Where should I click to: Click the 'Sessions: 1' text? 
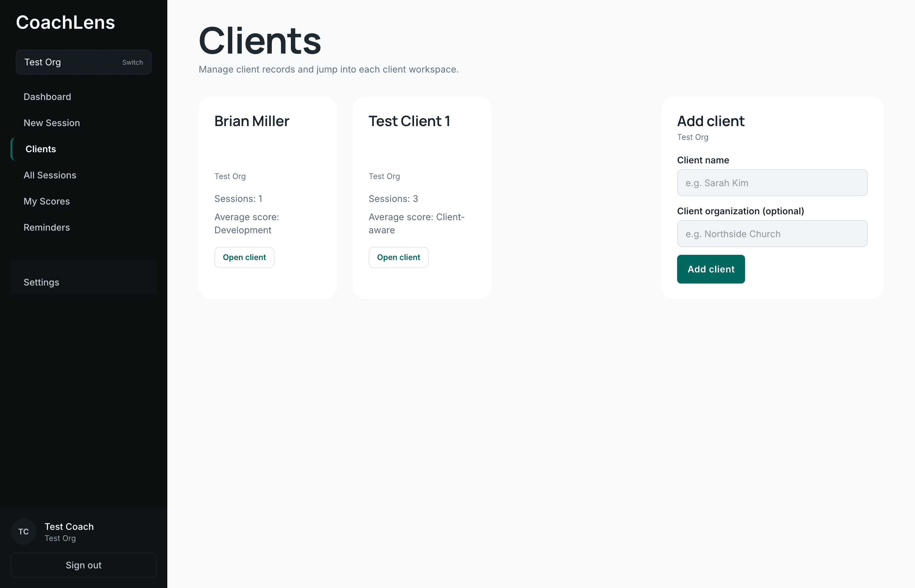[x=238, y=199]
